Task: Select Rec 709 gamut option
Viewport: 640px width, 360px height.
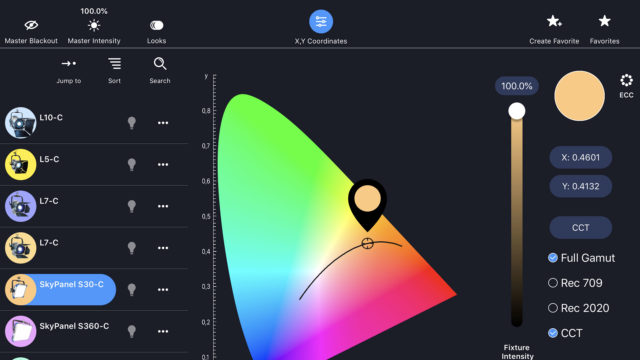Action: click(575, 283)
